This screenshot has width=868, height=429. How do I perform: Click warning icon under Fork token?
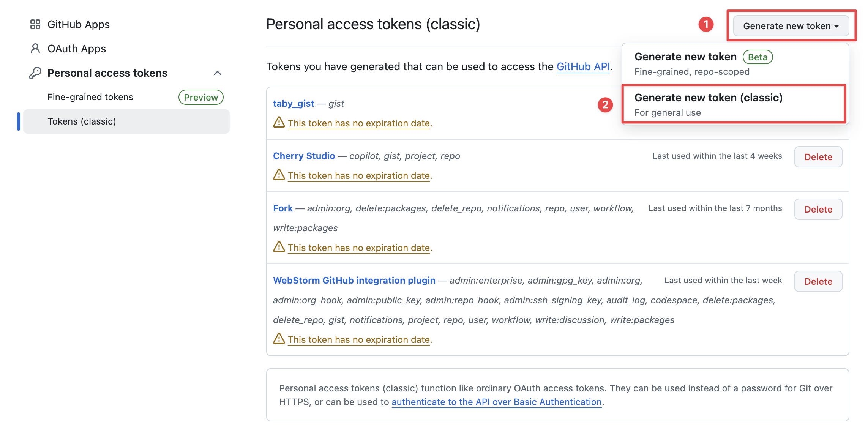[279, 247]
